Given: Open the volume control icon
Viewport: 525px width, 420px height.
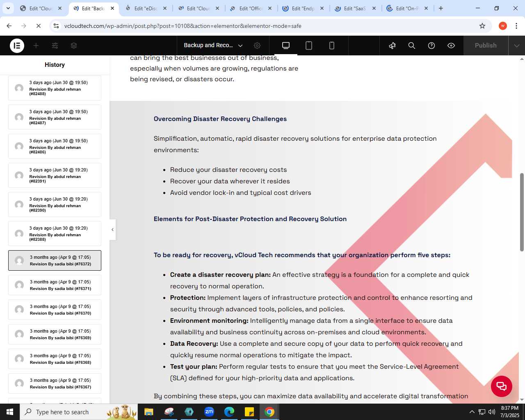Looking at the screenshot, I should pos(492,412).
